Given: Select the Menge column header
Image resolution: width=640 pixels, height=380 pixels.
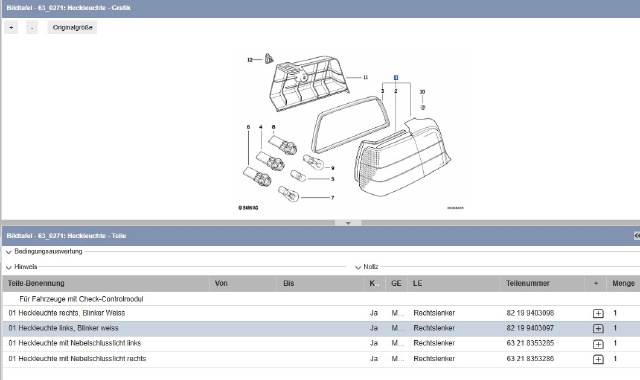Looking at the screenshot, I should [x=623, y=283].
